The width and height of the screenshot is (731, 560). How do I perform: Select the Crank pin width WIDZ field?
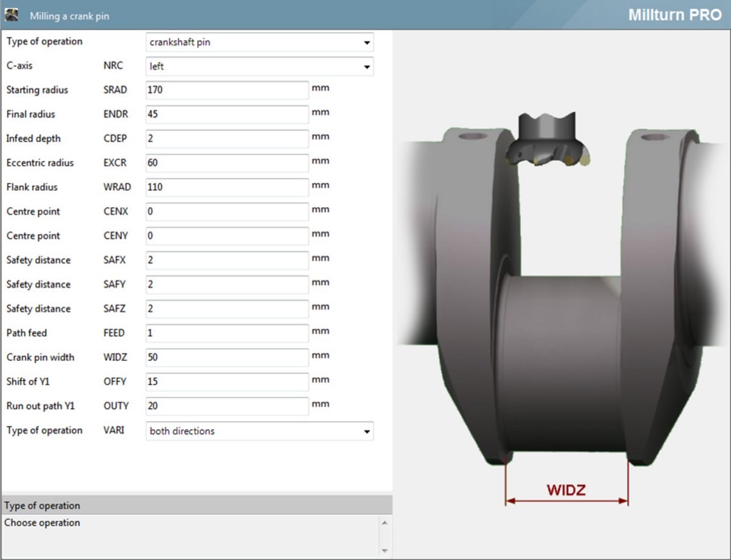tap(227, 358)
